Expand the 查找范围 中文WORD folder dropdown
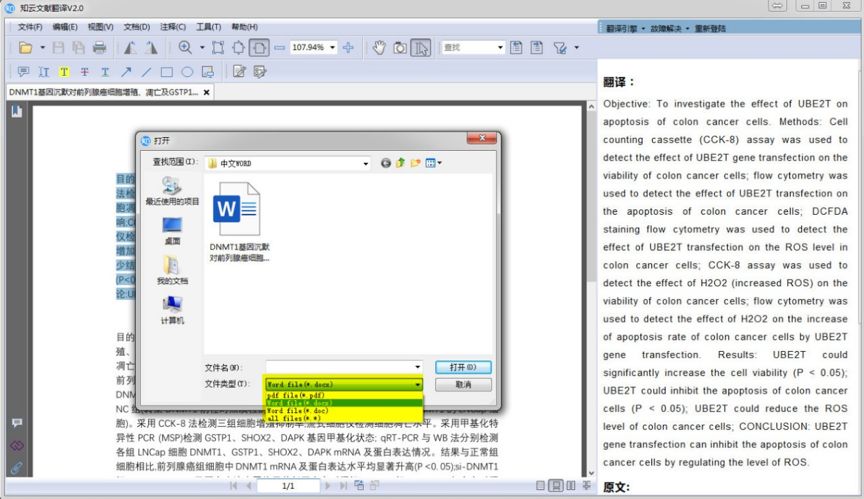 365,164
